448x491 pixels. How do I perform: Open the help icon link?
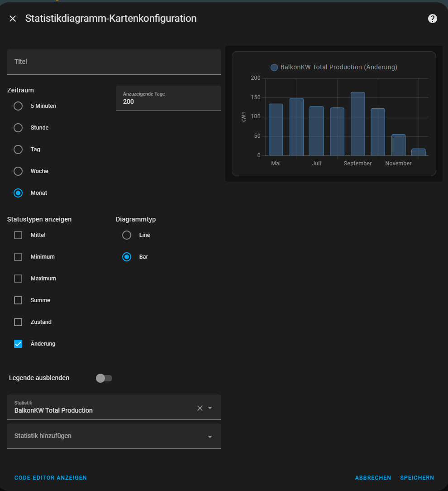433,19
